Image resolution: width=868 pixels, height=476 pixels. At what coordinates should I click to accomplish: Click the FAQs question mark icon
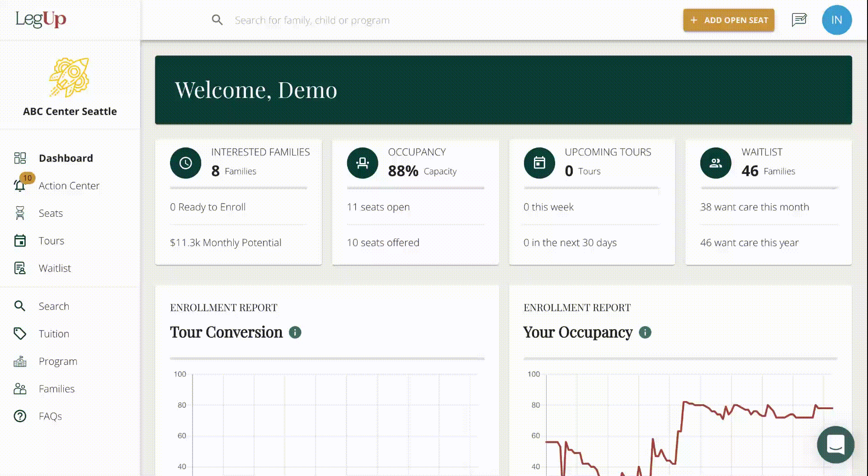(20, 416)
